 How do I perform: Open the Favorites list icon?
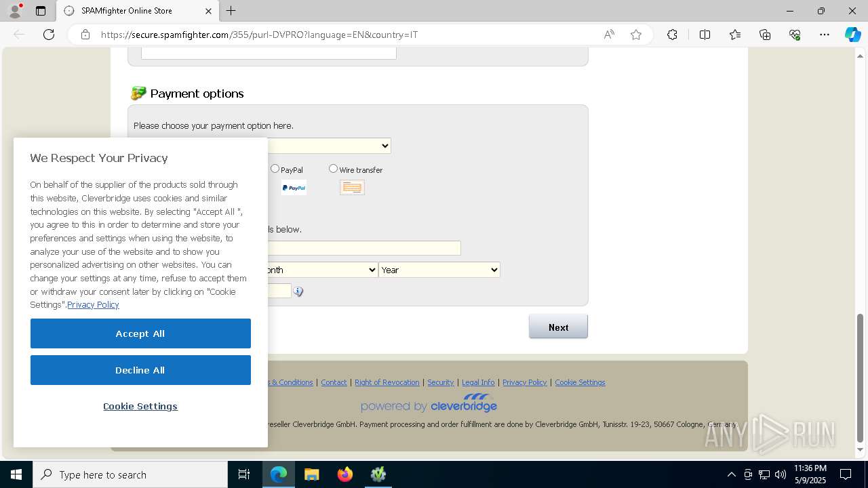pos(735,35)
